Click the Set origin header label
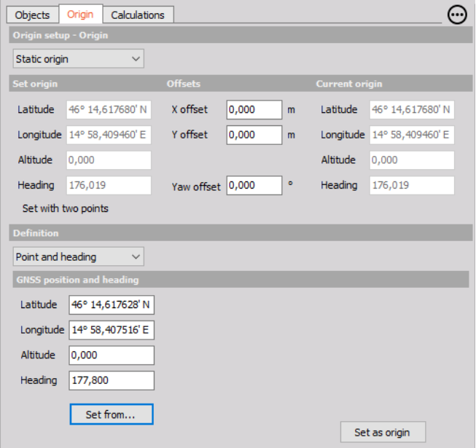The width and height of the screenshot is (476, 448). click(35, 84)
